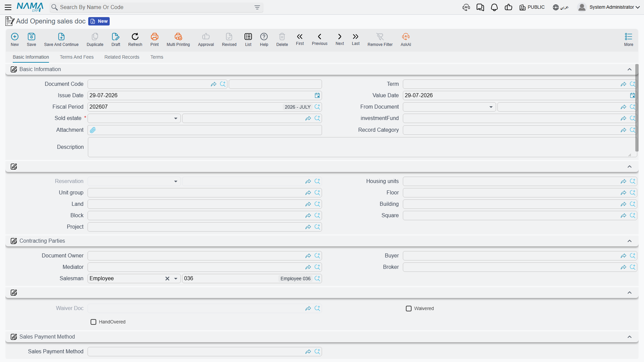Click the New status badge
Screen dimensions: 644x362
(x=99, y=21)
